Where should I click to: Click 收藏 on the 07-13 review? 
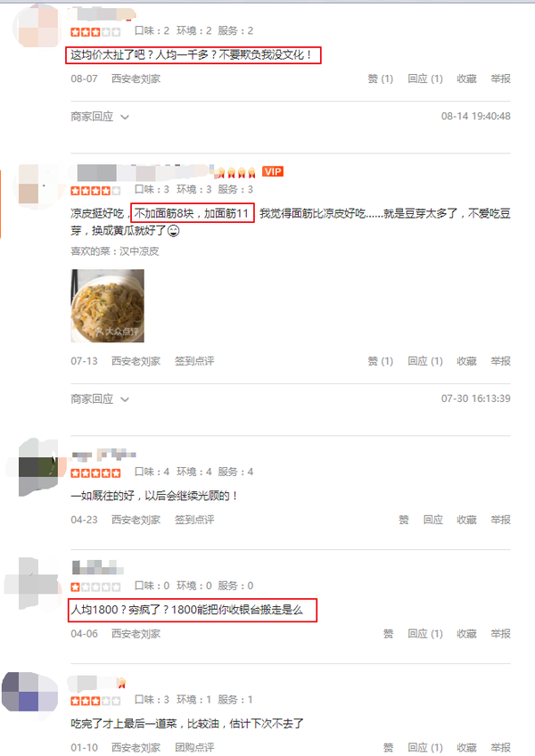pos(466,361)
